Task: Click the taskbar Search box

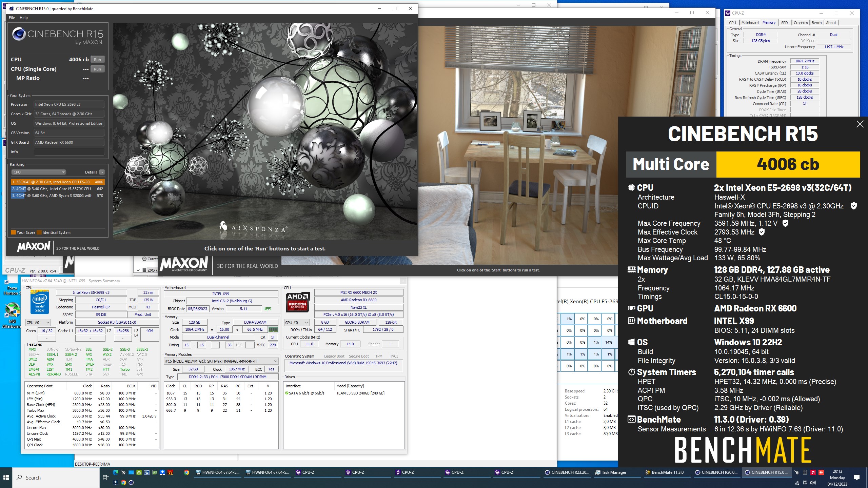Action: tap(55, 477)
